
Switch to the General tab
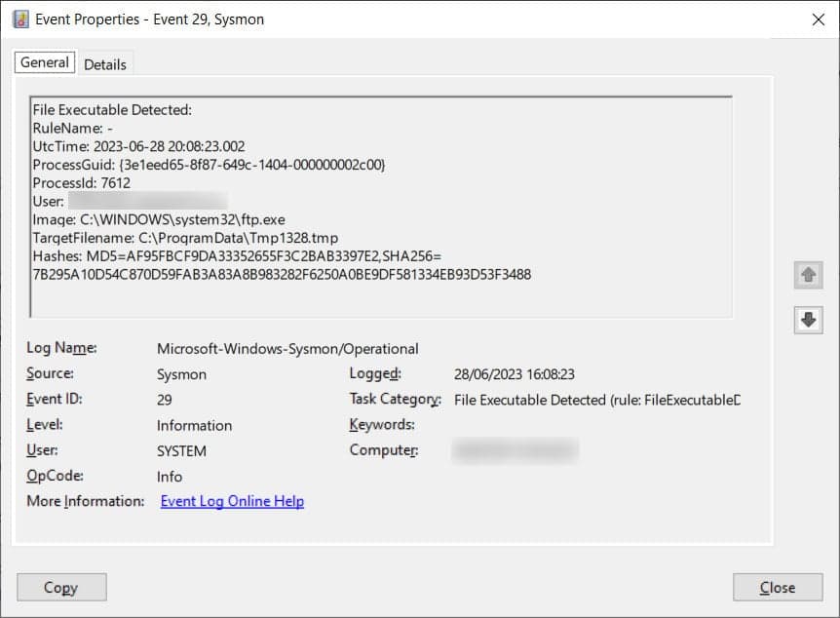(x=44, y=61)
